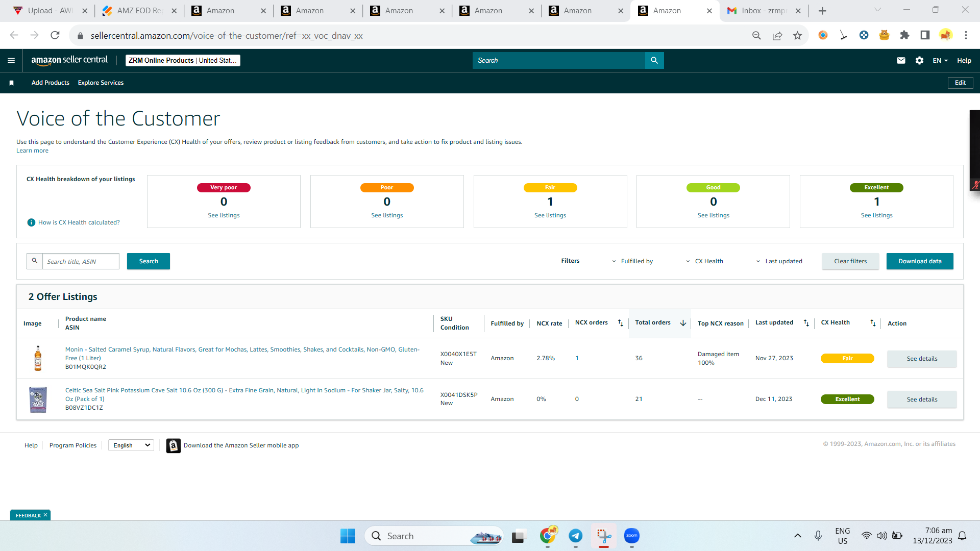The height and width of the screenshot is (551, 980).
Task: Open Program Policies footer link
Action: click(73, 445)
